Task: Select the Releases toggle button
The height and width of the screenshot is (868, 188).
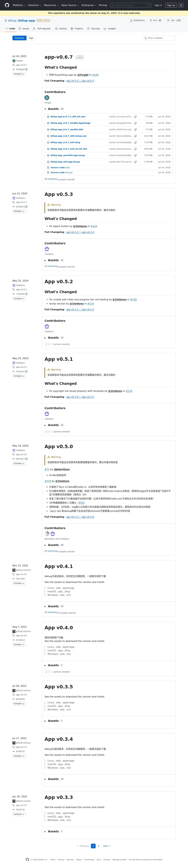Action: coord(19,38)
